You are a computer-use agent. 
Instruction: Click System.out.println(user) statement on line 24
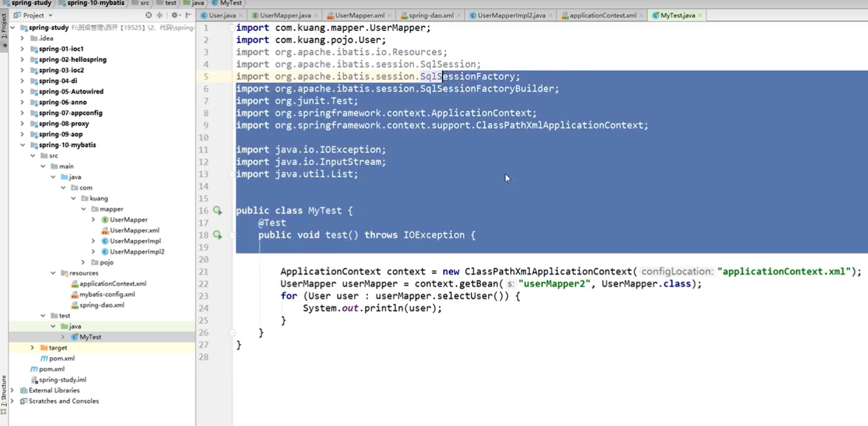pyautogui.click(x=372, y=309)
